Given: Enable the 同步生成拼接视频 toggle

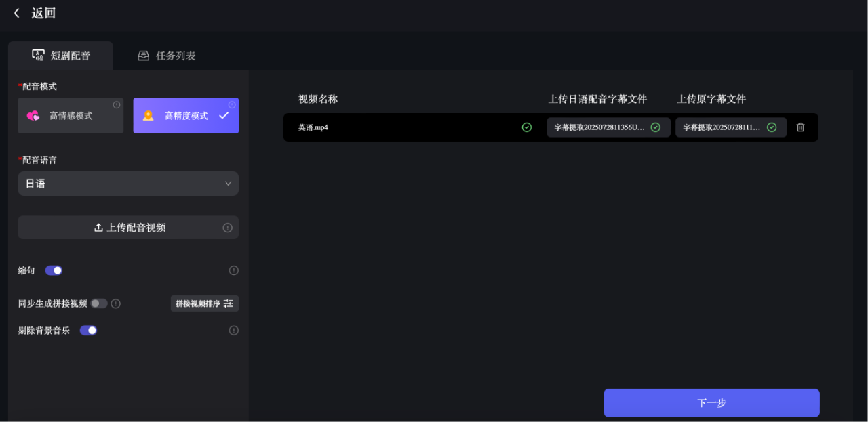Looking at the screenshot, I should tap(98, 303).
